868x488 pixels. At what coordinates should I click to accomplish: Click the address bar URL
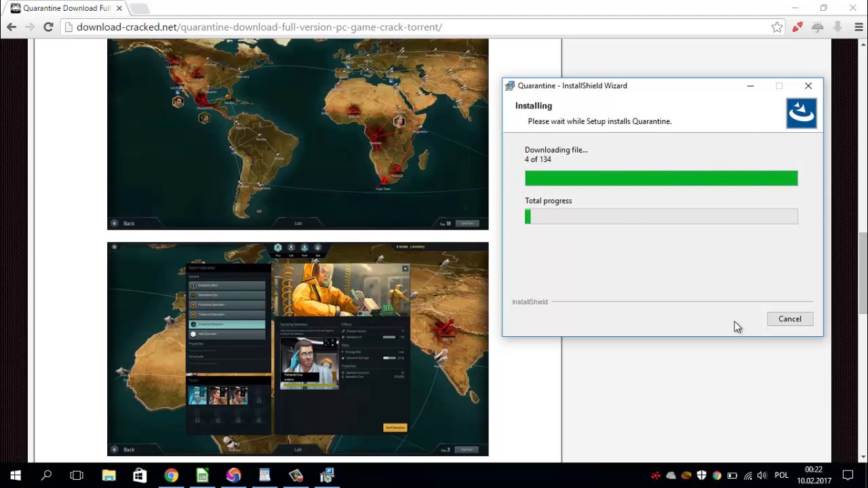(259, 27)
